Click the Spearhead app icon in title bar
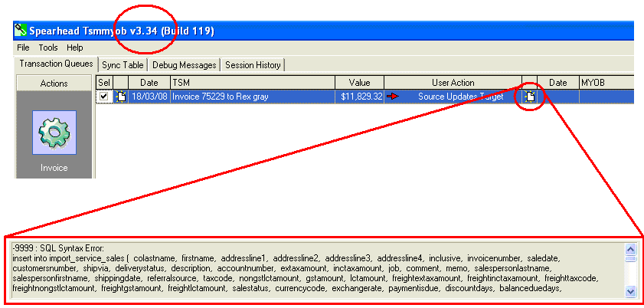The height and width of the screenshot is (308, 644). pos(21,31)
